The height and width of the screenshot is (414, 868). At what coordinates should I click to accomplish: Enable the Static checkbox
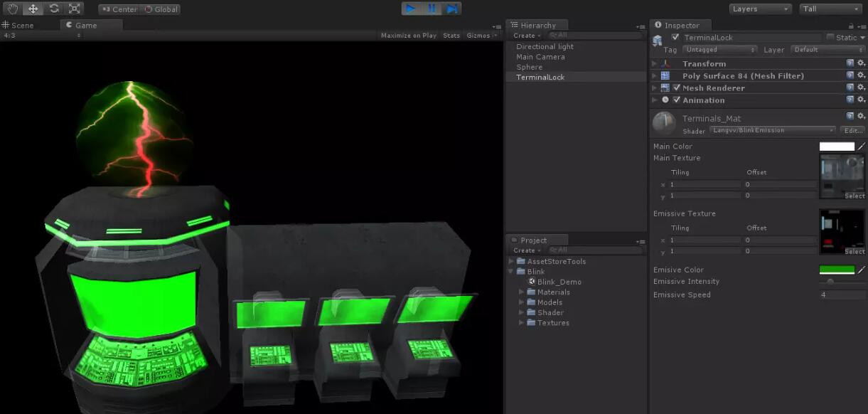point(830,38)
